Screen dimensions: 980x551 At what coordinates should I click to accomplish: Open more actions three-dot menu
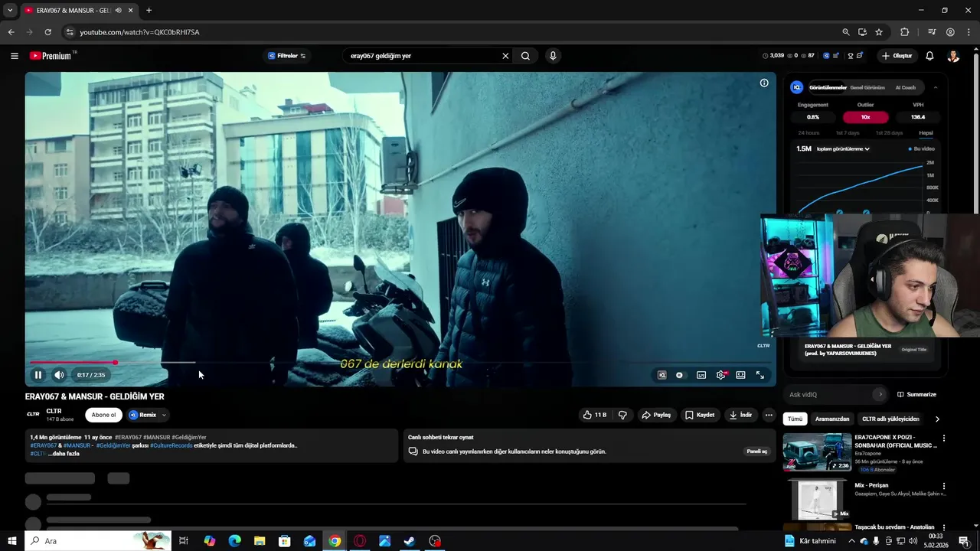click(769, 415)
